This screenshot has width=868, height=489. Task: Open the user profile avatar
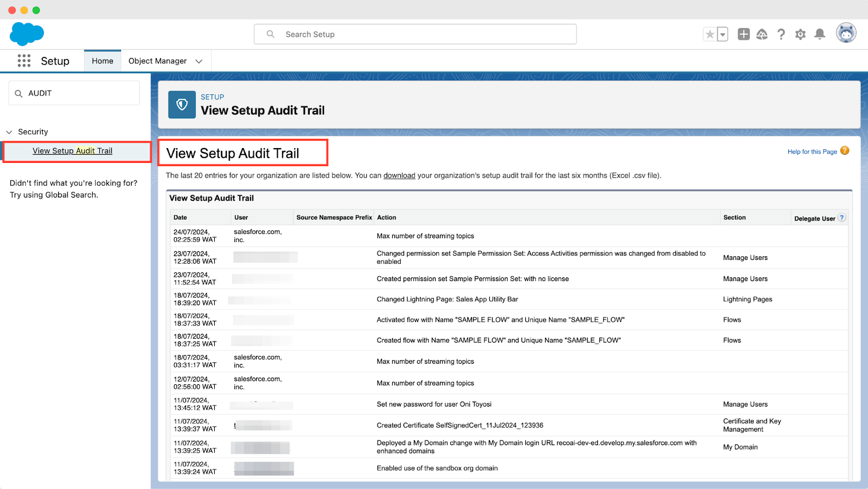(846, 33)
